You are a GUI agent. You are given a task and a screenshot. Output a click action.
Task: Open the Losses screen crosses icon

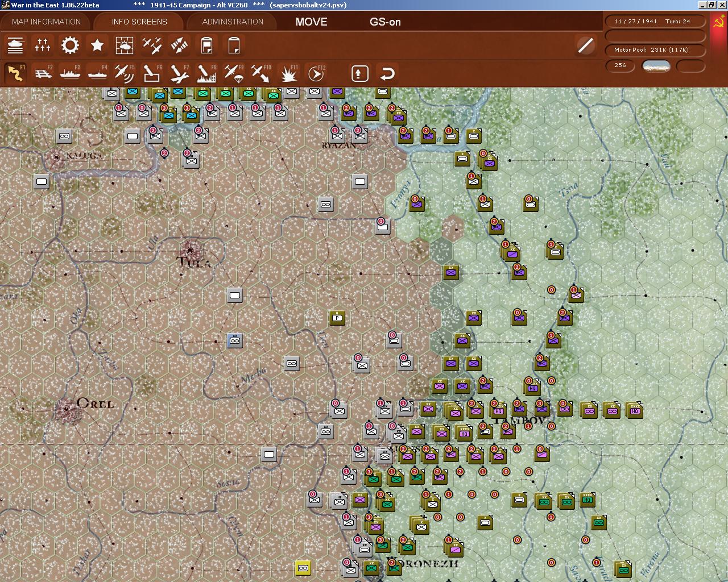(43, 45)
